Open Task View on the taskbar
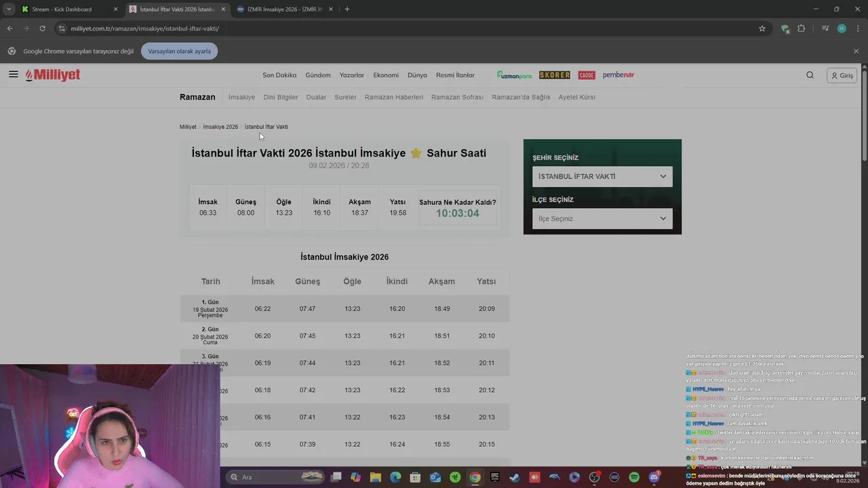Screen dimensions: 868x488 336,477
